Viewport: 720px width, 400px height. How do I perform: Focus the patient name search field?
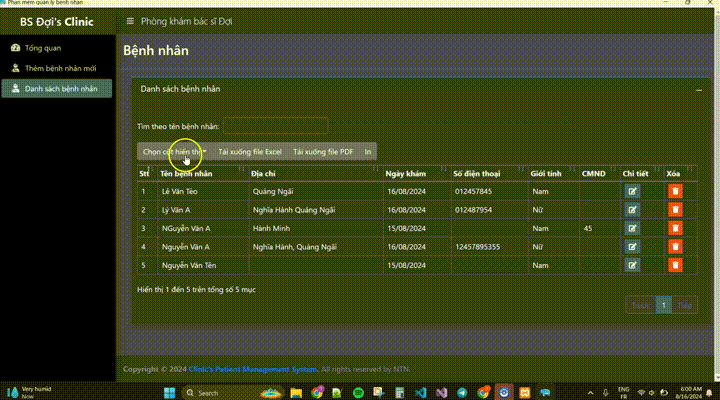tap(275, 126)
